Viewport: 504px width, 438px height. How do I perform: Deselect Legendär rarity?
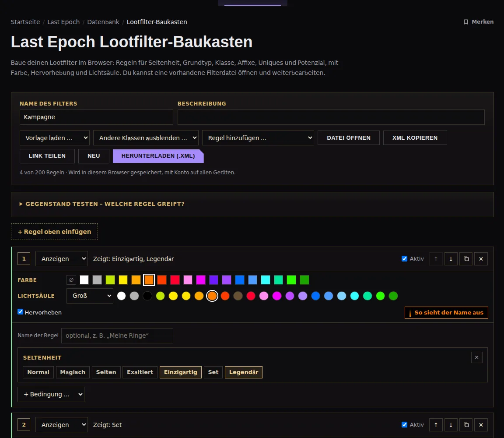tap(244, 372)
